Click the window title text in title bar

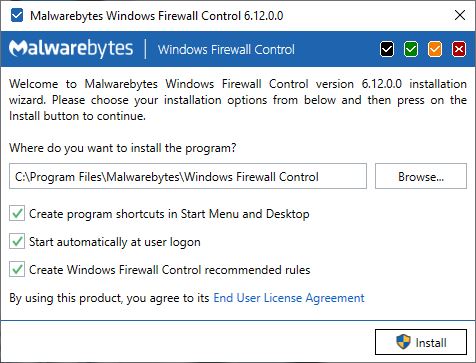click(157, 16)
